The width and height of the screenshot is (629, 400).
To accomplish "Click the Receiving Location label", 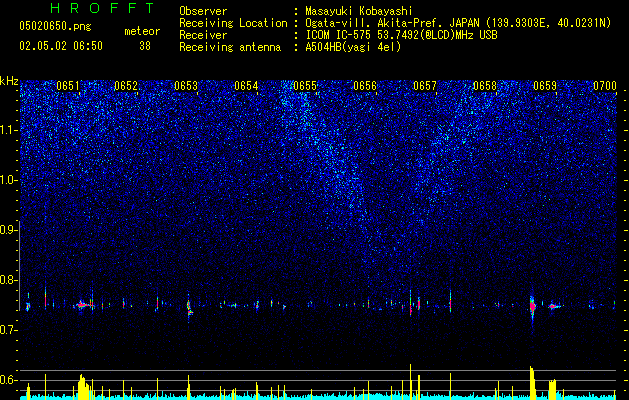I will [x=233, y=23].
